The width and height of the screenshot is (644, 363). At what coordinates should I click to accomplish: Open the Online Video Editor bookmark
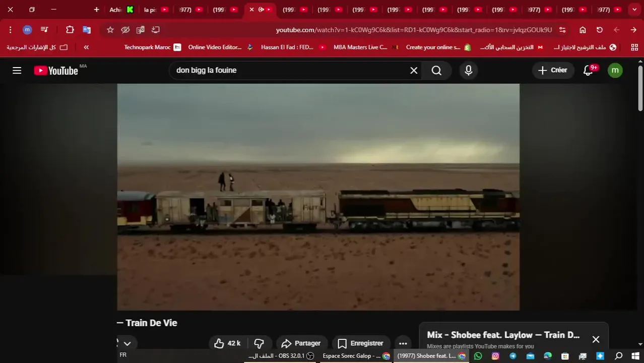(x=220, y=47)
